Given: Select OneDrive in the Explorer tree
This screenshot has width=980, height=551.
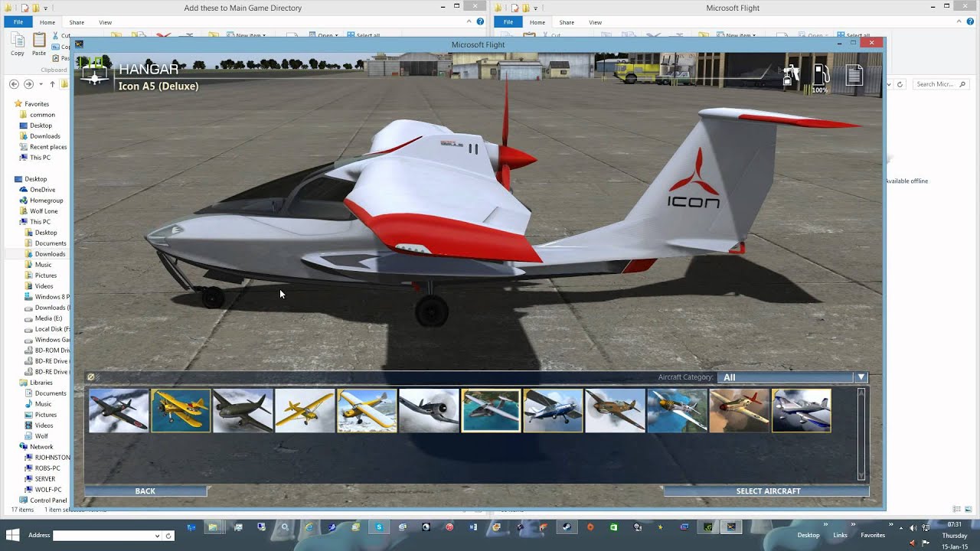Looking at the screenshot, I should 42,190.
